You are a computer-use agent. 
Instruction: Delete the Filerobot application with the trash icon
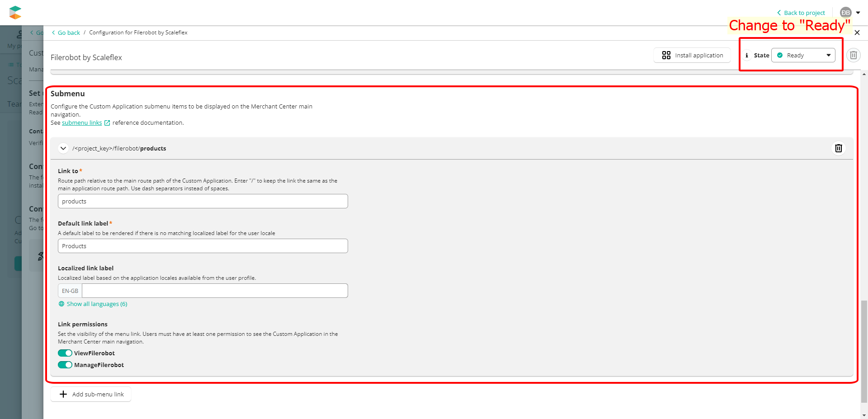click(854, 55)
